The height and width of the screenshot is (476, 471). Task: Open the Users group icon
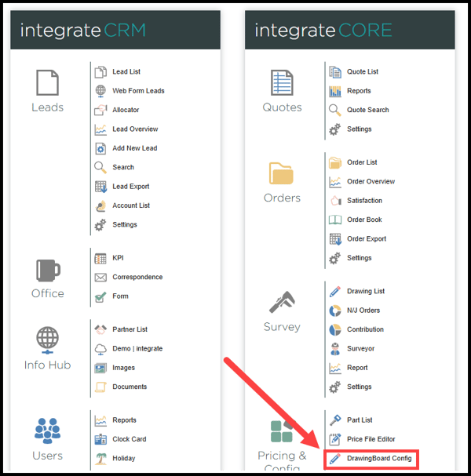coord(47,431)
